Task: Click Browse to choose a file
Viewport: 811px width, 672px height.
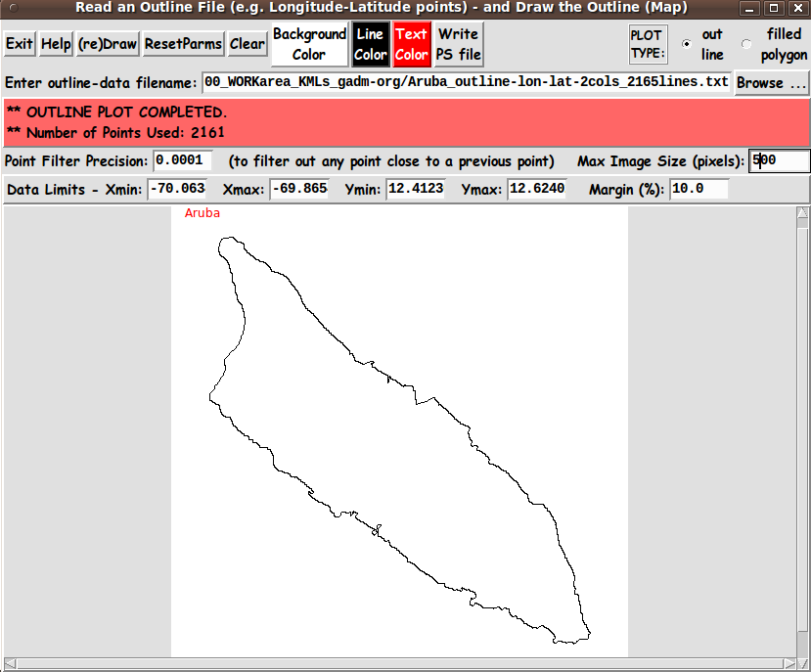Action: point(771,83)
